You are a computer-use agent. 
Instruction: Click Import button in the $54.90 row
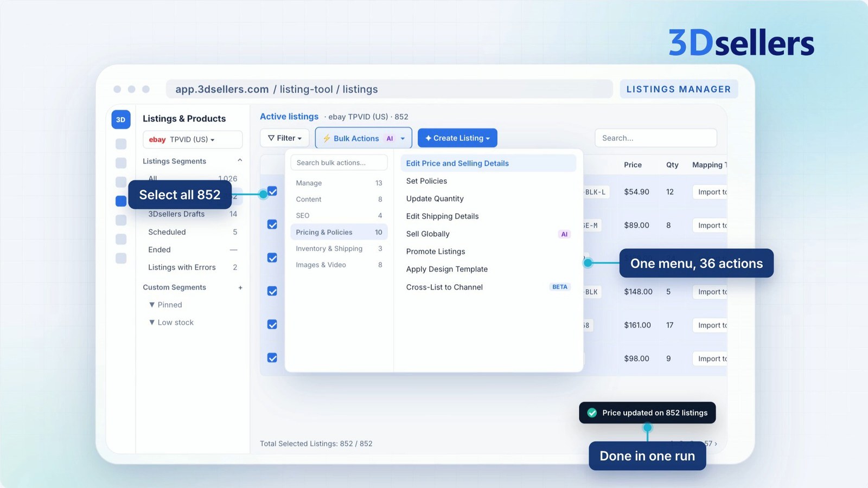[x=710, y=192]
